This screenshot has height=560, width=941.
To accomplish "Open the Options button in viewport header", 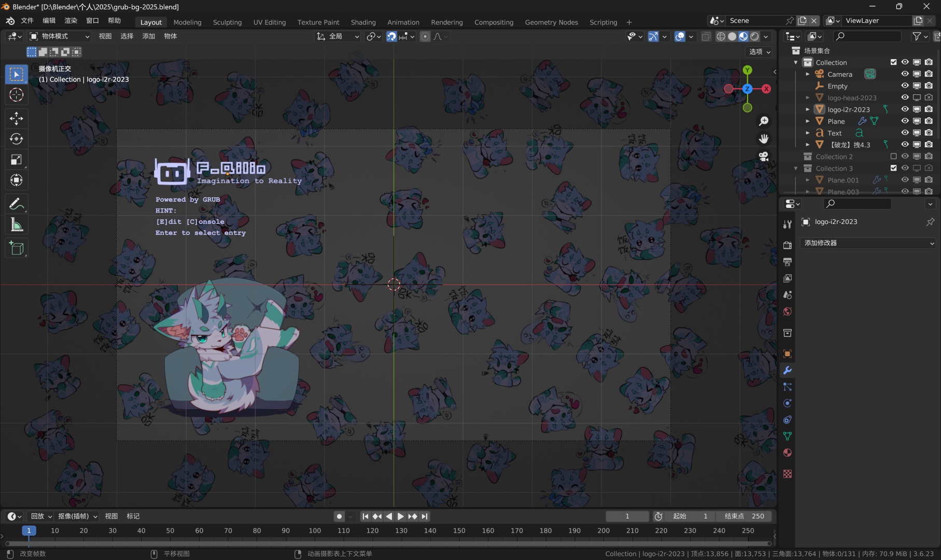I will (760, 52).
